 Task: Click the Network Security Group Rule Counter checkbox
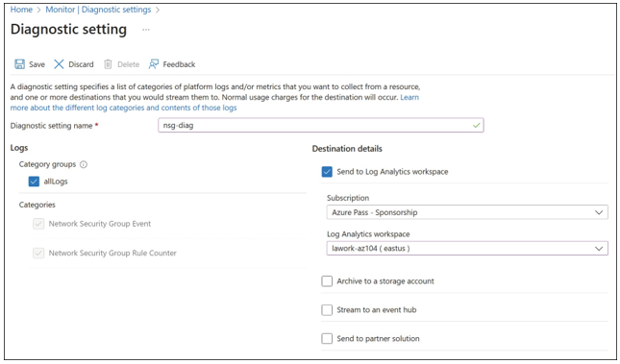coord(38,253)
